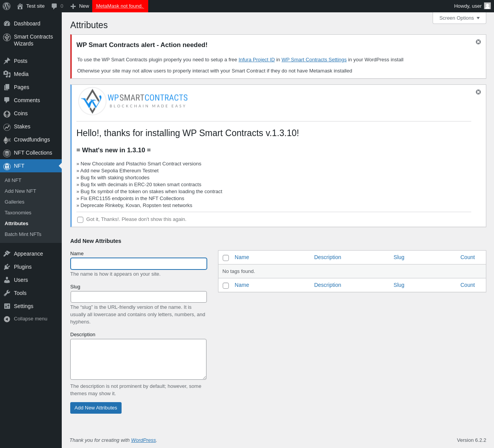This screenshot has height=448, width=494.
Task: Sort by Count column header
Action: (467, 257)
